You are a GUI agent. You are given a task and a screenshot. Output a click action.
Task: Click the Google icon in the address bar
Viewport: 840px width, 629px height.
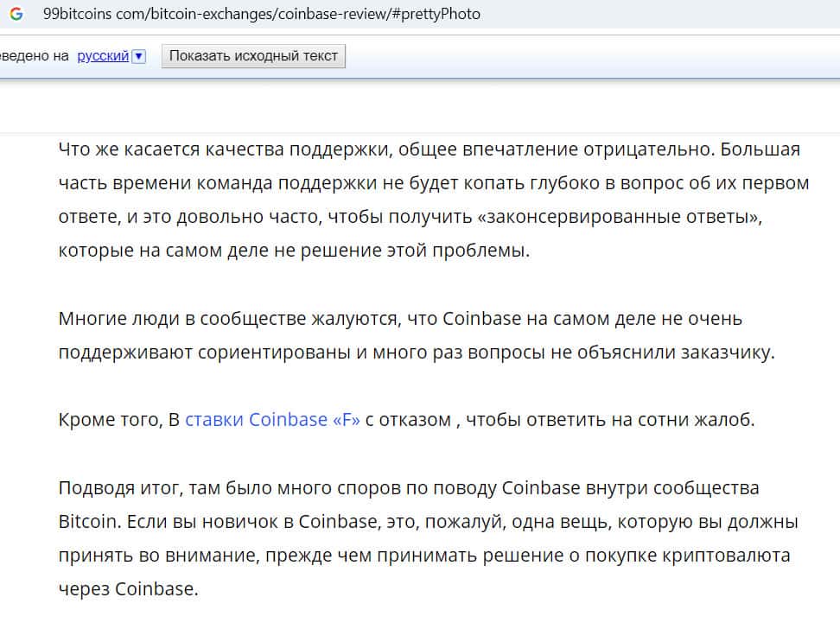(16, 14)
